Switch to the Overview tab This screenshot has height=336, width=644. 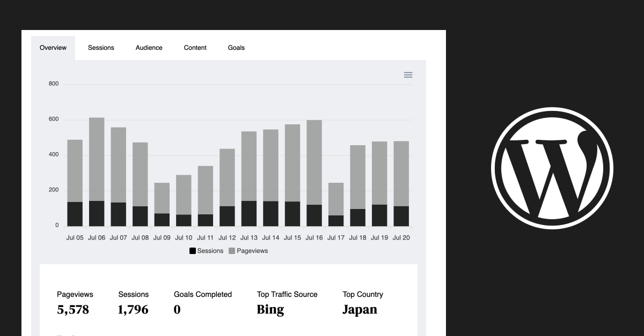(x=53, y=48)
